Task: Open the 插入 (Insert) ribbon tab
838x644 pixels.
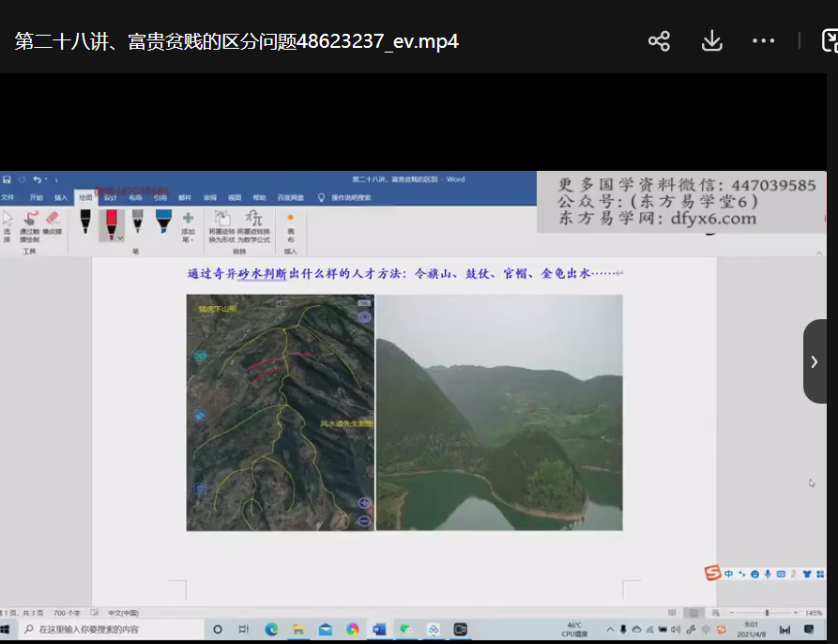Action: point(61,198)
